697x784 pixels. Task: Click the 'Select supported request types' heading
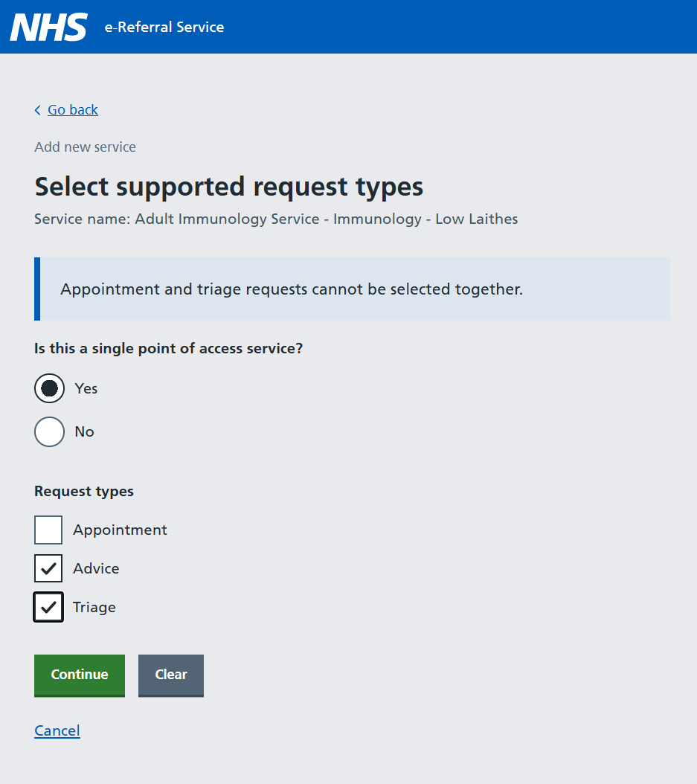tap(229, 187)
